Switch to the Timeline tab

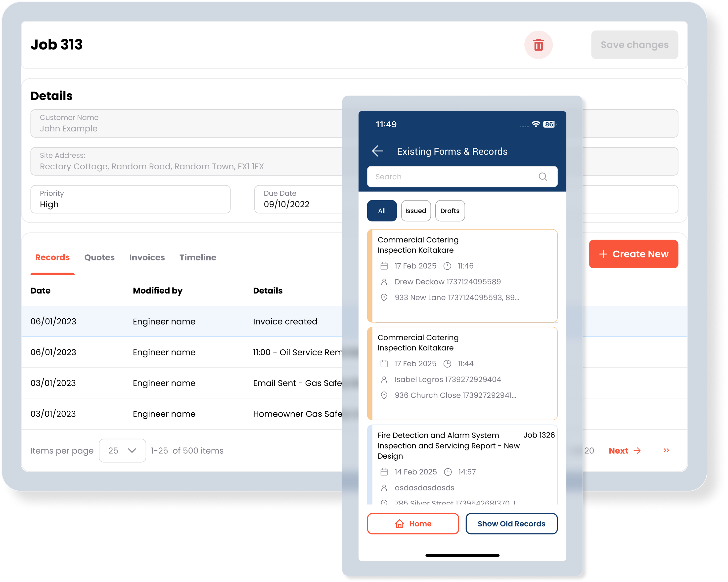coord(197,257)
